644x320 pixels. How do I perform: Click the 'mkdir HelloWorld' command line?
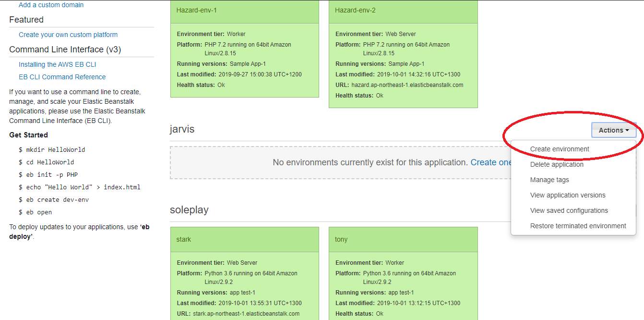[52, 149]
